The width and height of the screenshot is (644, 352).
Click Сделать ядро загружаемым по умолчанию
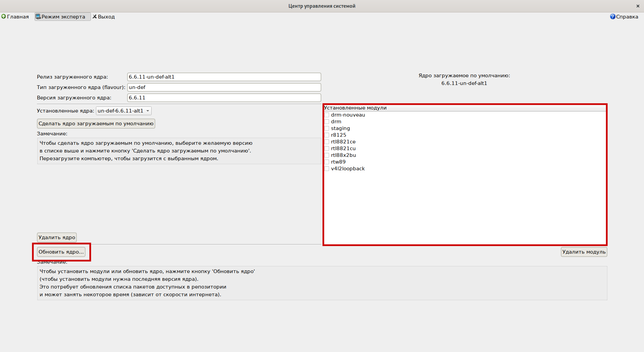click(x=96, y=124)
